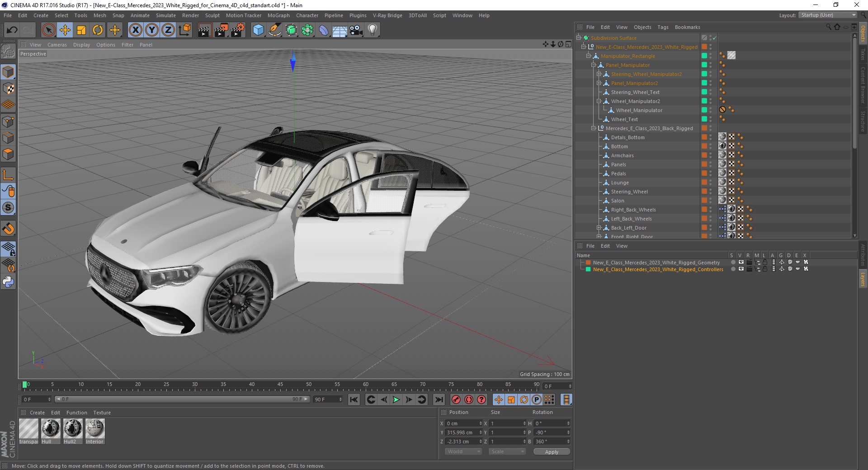The image size is (868, 470).
Task: Click the Python icon in left palette
Action: click(8, 282)
